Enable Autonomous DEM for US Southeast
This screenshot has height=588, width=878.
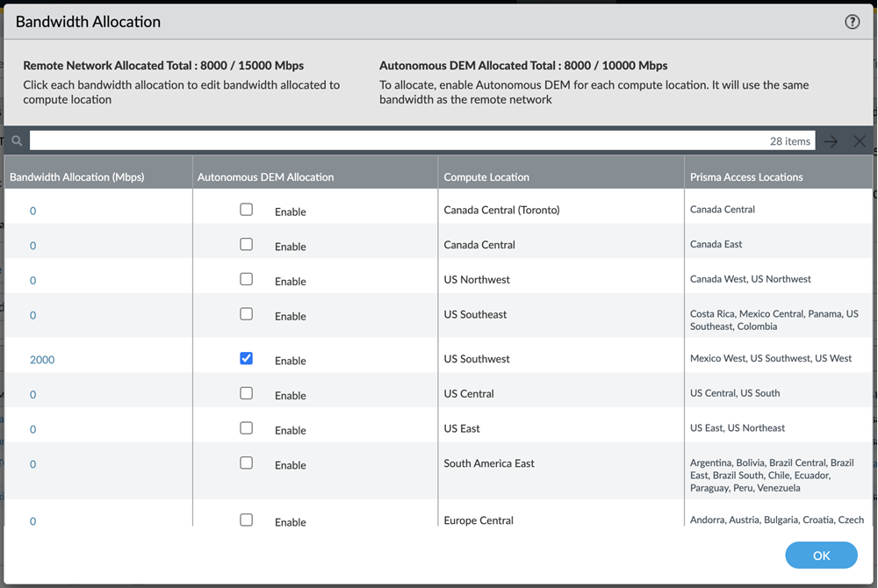[x=247, y=314]
